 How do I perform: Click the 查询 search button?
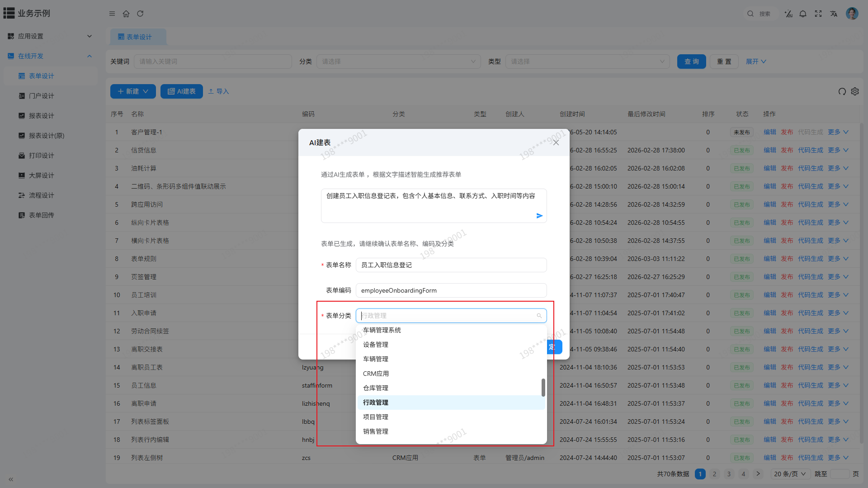pyautogui.click(x=692, y=62)
